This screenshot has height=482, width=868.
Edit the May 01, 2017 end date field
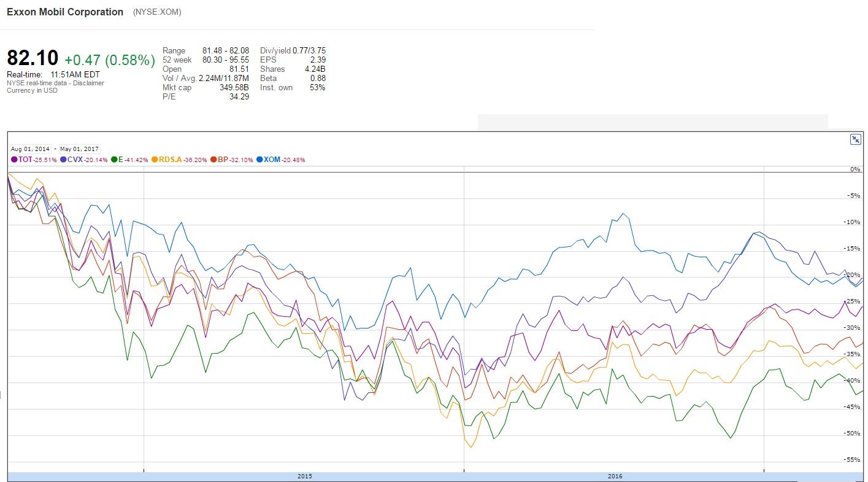point(80,149)
